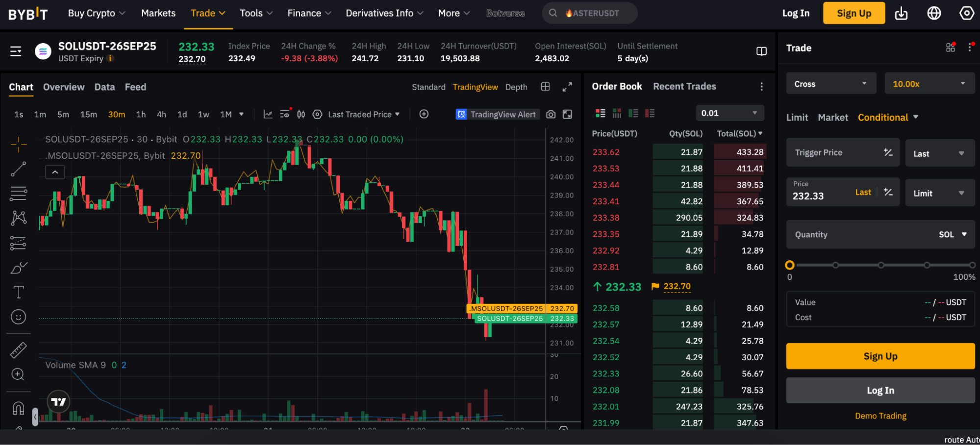This screenshot has width=980, height=445.
Task: Click the Demo Trading link
Action: pyautogui.click(x=880, y=416)
